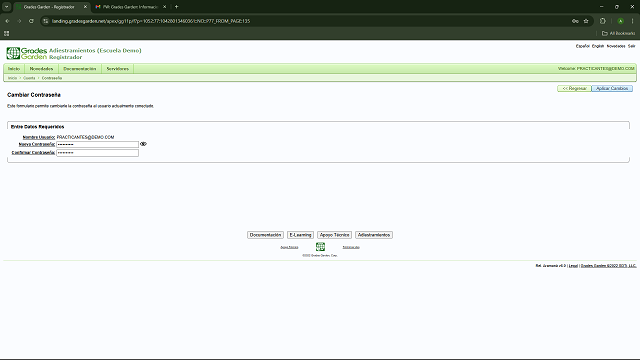Click the Nombre Usuario label
This screenshot has height=360, width=640.
pos(39,137)
